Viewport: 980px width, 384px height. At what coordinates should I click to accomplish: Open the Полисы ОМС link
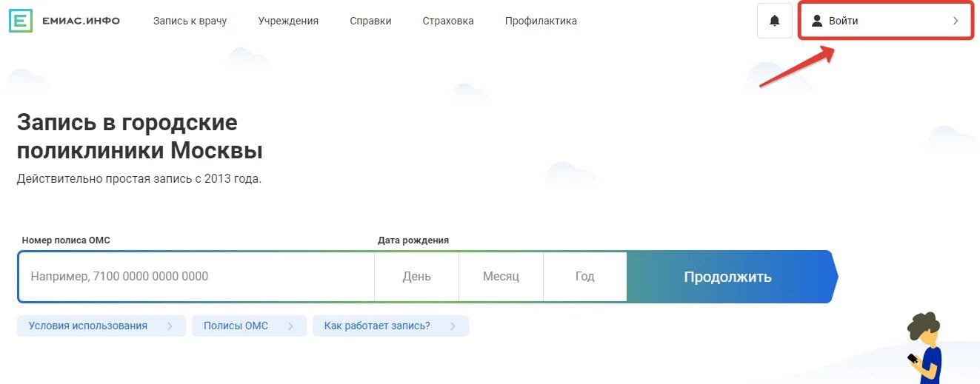coord(249,326)
